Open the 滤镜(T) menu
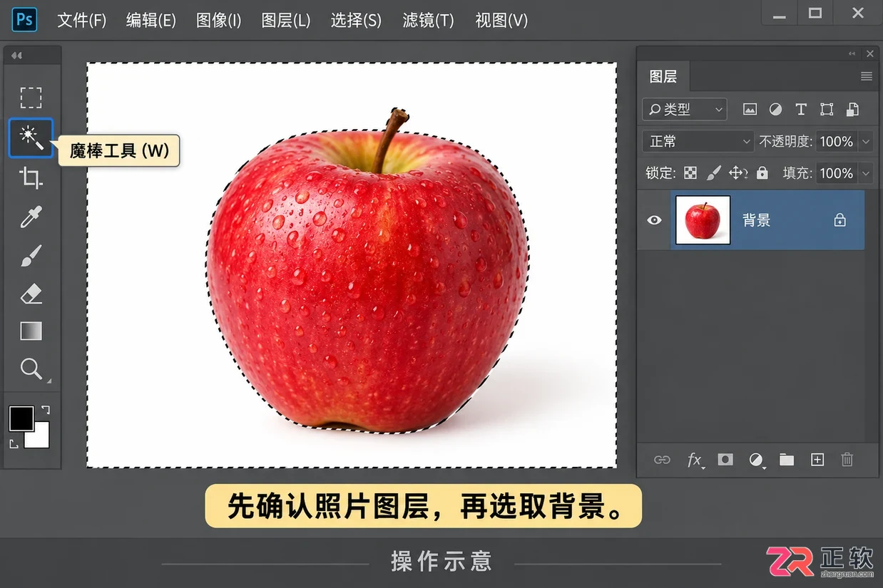The height and width of the screenshot is (588, 883). coord(428,20)
